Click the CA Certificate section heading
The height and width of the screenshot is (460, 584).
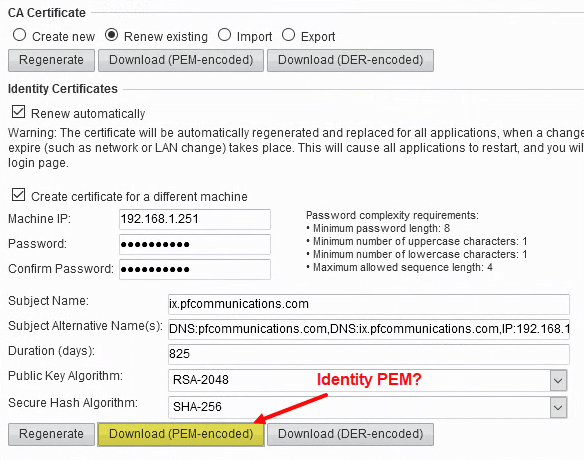(x=47, y=13)
